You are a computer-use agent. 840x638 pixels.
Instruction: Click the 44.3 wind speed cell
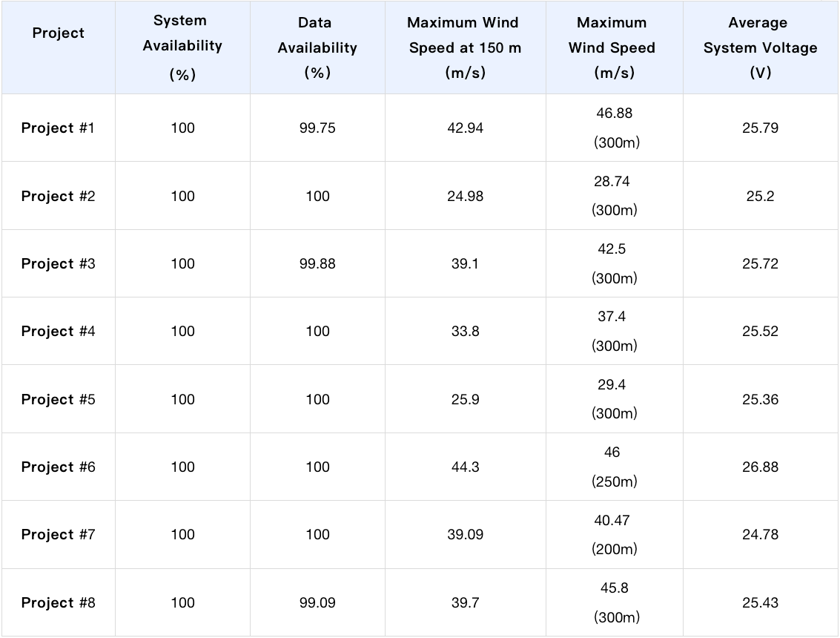[x=465, y=467]
